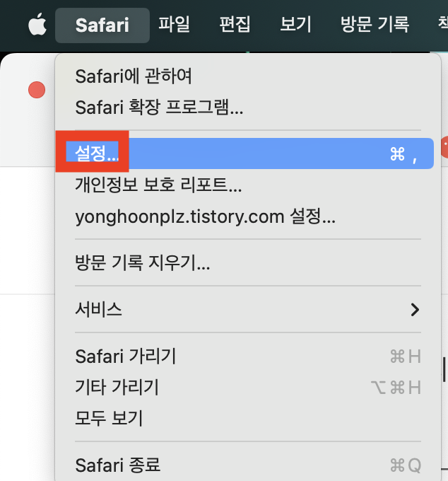Image resolution: width=448 pixels, height=481 pixels.
Task: Choose 설정... menu item
Action: pyautogui.click(x=248, y=153)
